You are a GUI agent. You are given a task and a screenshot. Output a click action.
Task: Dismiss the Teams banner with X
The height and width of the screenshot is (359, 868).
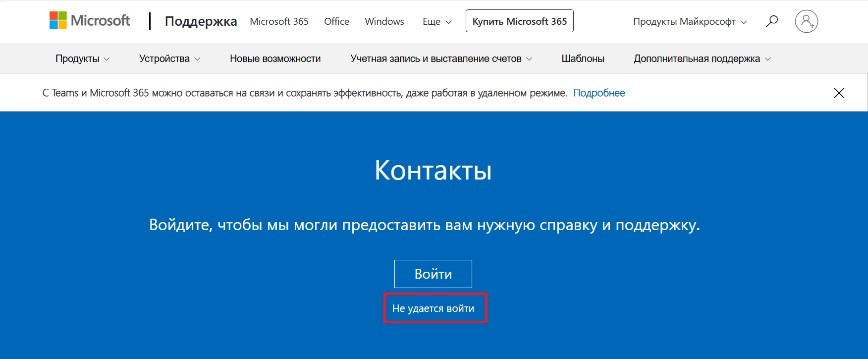(x=839, y=93)
